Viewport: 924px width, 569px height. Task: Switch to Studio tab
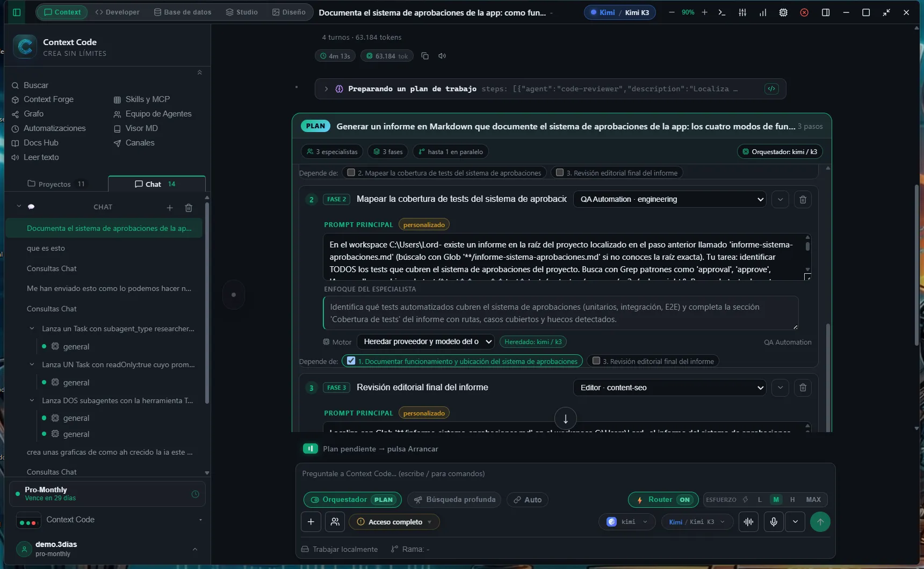point(242,12)
